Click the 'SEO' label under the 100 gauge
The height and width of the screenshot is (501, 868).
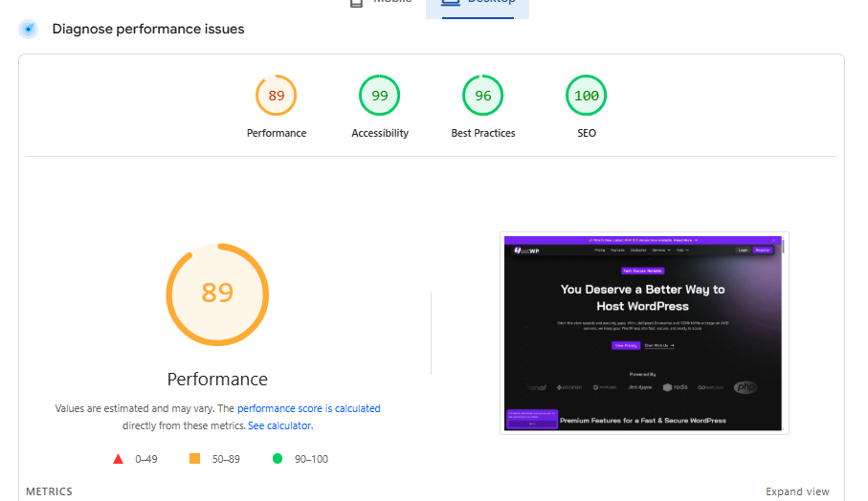587,133
